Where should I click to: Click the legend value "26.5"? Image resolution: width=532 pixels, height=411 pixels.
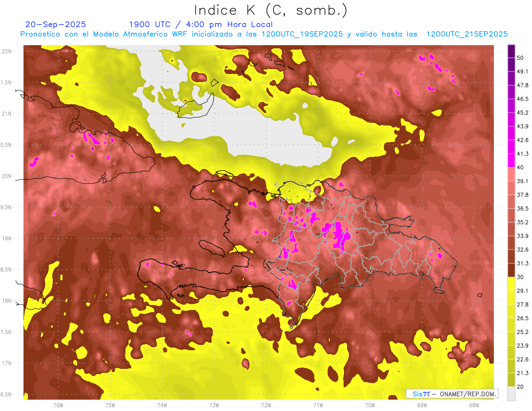coord(522,318)
